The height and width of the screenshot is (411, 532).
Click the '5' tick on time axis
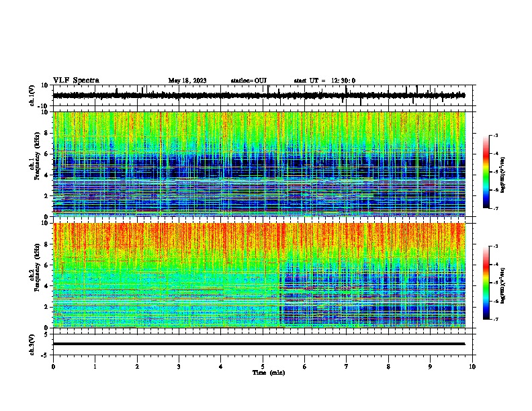click(263, 367)
